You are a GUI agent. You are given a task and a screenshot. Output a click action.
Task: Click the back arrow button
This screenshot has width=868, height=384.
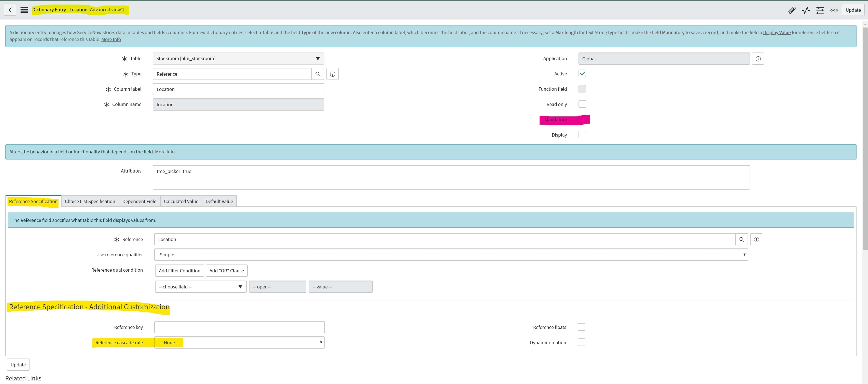coord(10,10)
